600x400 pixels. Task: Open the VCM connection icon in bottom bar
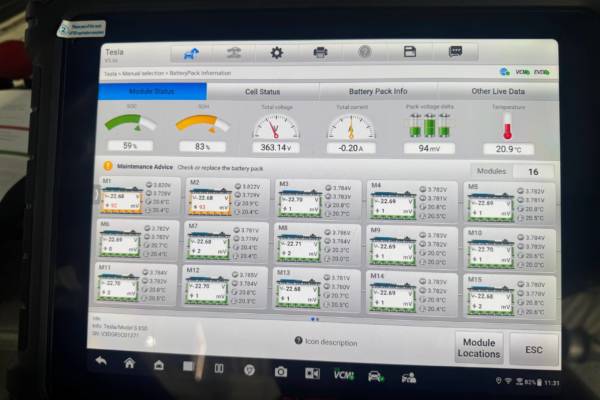[x=342, y=374]
